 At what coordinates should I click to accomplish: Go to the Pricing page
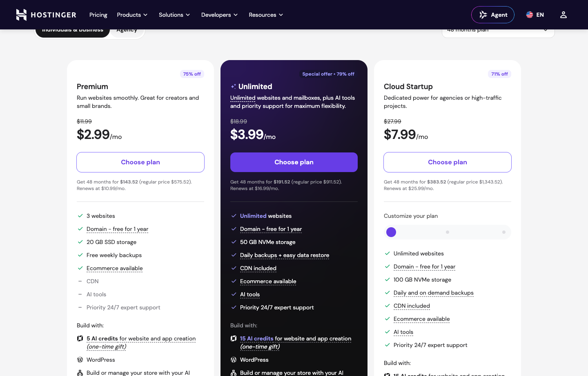tap(98, 15)
